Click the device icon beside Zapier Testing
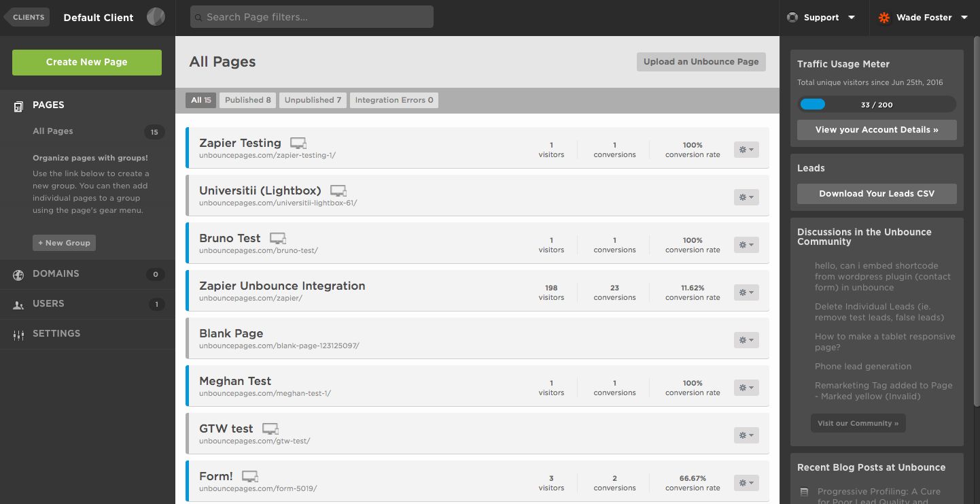Image resolution: width=980 pixels, height=504 pixels. click(298, 144)
